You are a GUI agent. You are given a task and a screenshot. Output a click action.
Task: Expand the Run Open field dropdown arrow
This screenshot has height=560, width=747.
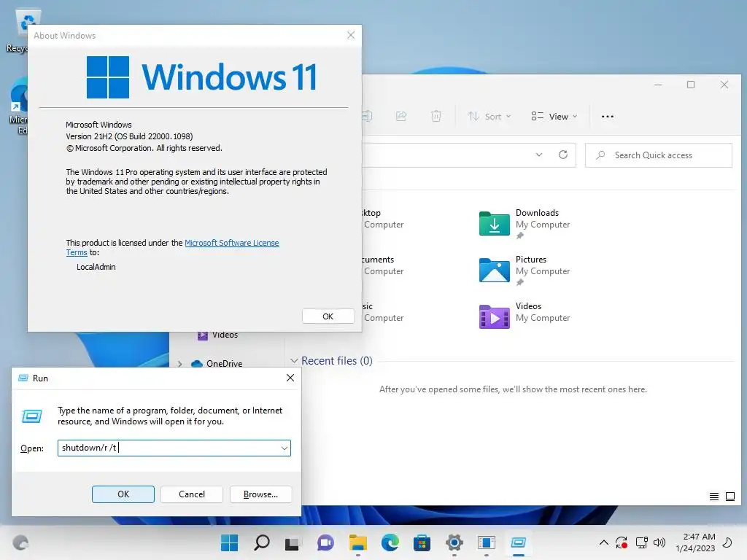285,448
